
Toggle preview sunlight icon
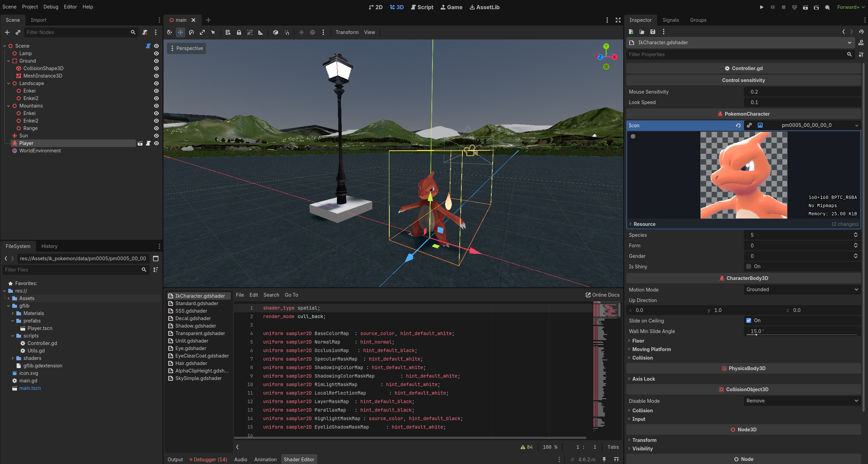[302, 32]
